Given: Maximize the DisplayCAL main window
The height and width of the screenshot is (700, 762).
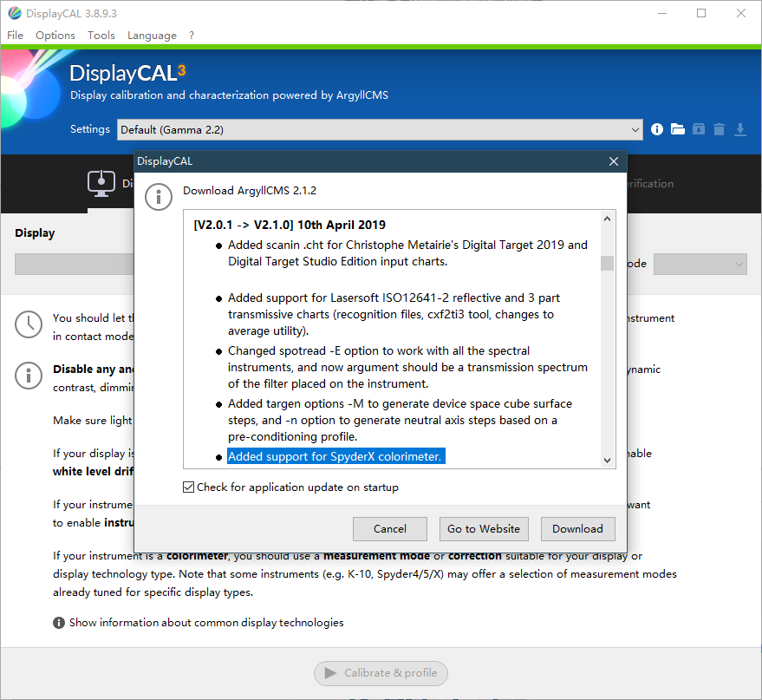Looking at the screenshot, I should 701,13.
